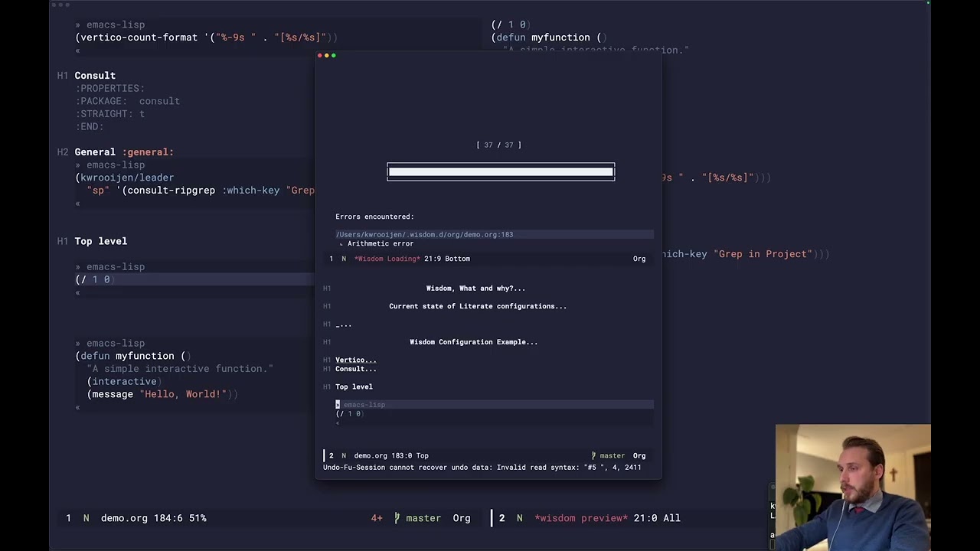Click '184:6 51%' position in main modeline
Screen dimensions: 980x551
pyautogui.click(x=180, y=518)
